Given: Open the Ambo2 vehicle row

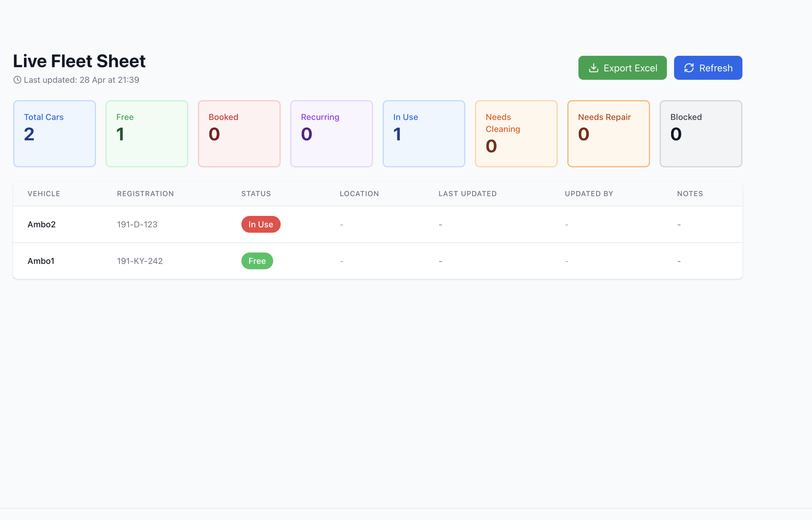Looking at the screenshot, I should click(378, 225).
